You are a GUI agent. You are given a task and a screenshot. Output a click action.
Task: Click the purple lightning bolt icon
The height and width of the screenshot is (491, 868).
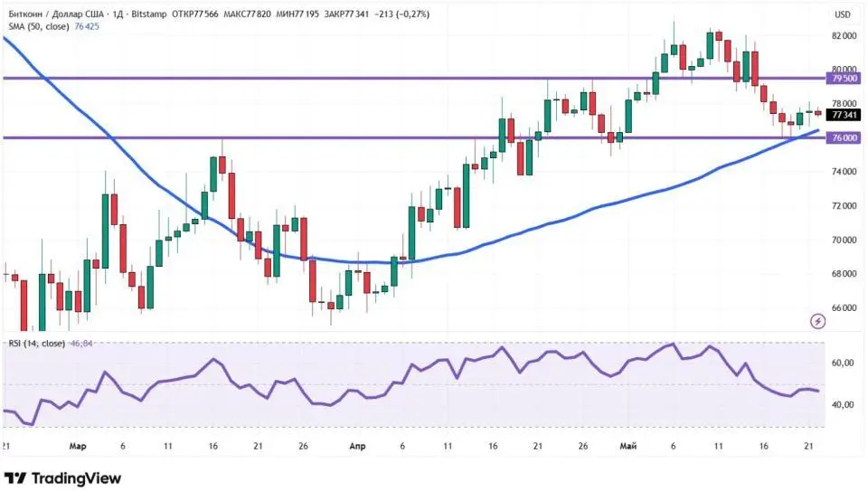[x=817, y=321]
